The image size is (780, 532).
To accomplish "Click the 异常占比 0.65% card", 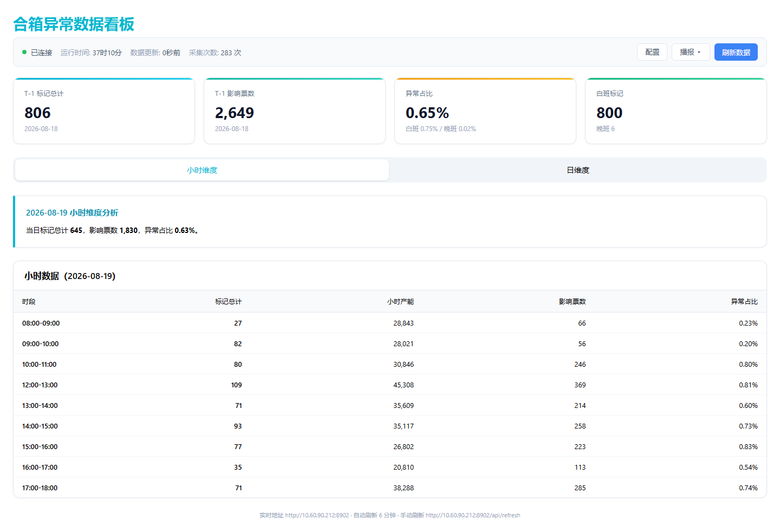I will (485, 111).
